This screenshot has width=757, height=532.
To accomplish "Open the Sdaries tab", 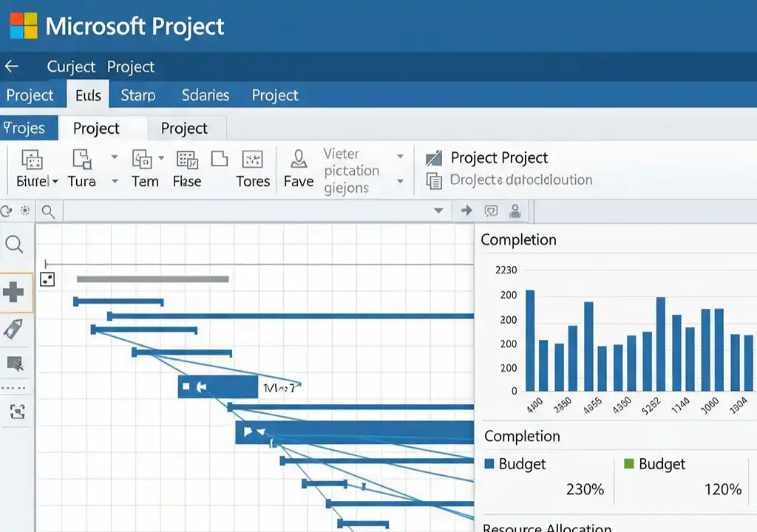I will click(x=206, y=95).
